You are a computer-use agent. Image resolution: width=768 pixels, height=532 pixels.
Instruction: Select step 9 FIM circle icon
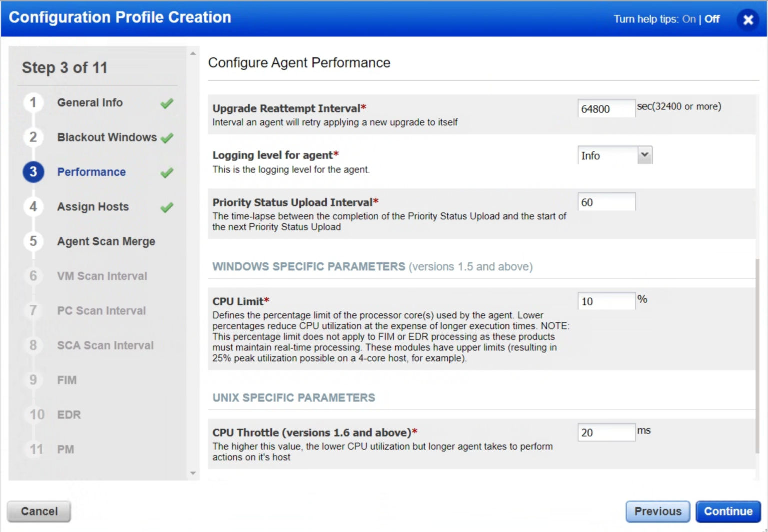(33, 380)
